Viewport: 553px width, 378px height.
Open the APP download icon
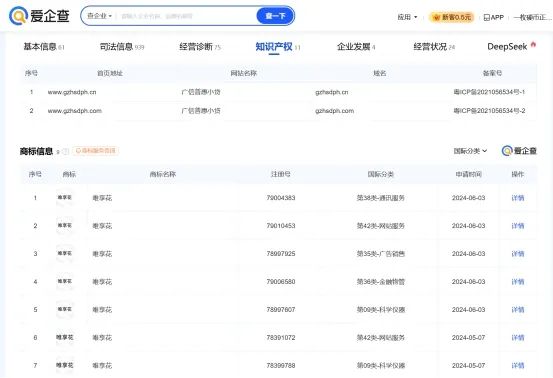tap(487, 17)
